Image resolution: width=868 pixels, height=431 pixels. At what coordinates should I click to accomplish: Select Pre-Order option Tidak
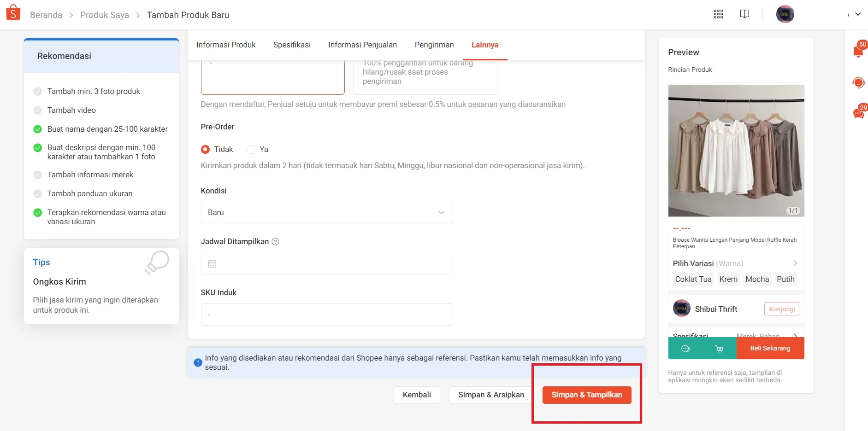(205, 149)
